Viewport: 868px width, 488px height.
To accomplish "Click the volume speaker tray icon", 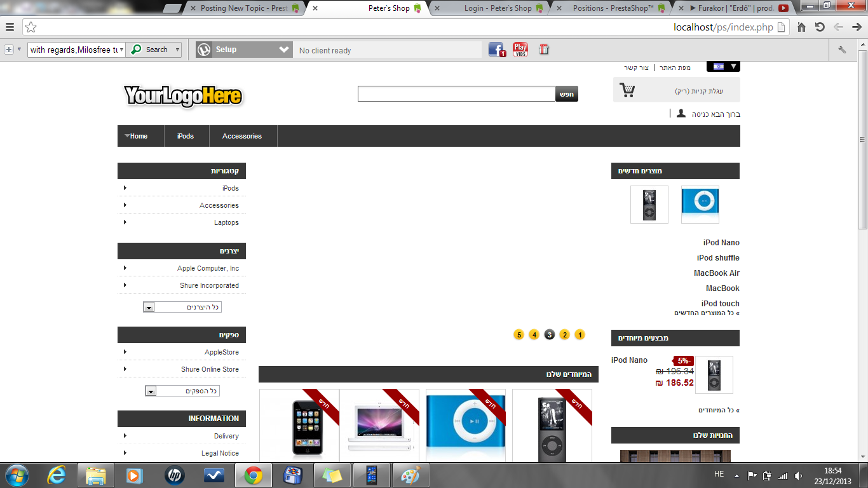I will tap(798, 475).
